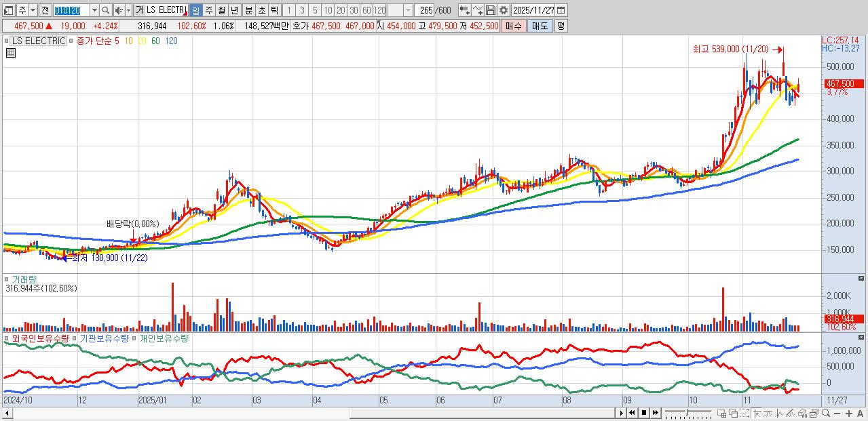This screenshot has height=421, width=868.
Task: Click the 매도 sell button
Action: click(x=540, y=26)
